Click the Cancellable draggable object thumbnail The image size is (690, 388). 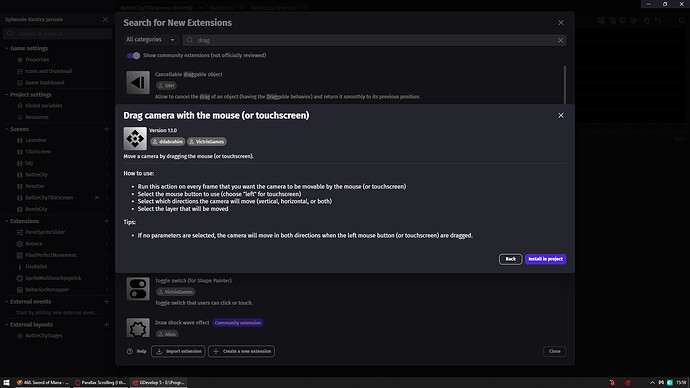click(138, 82)
